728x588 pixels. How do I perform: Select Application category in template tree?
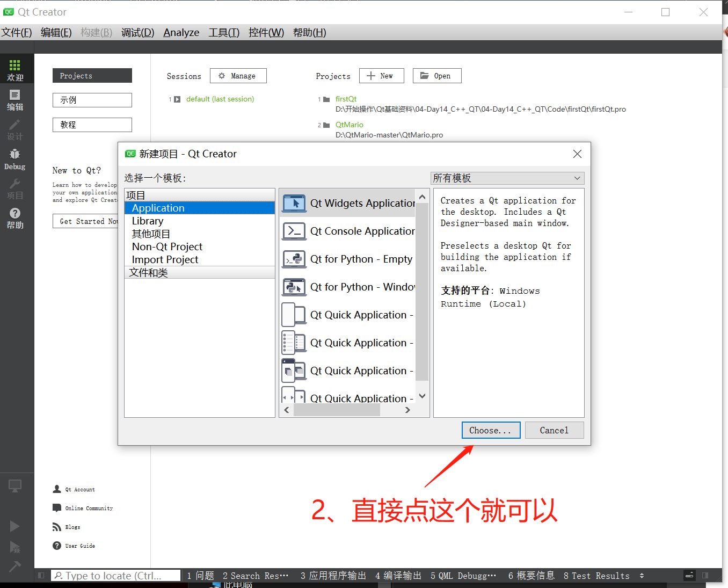(200, 208)
